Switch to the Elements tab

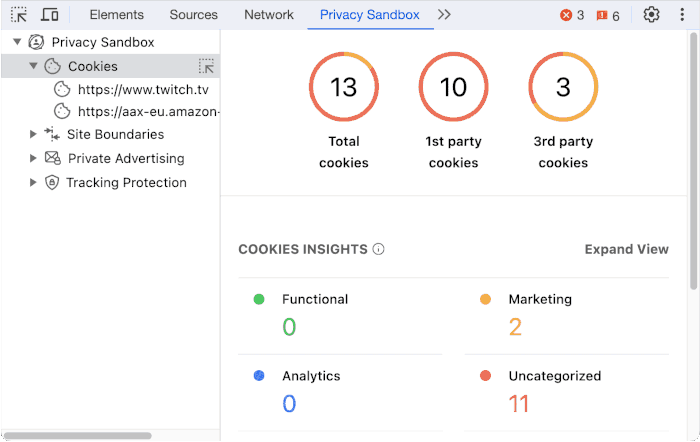(116, 15)
